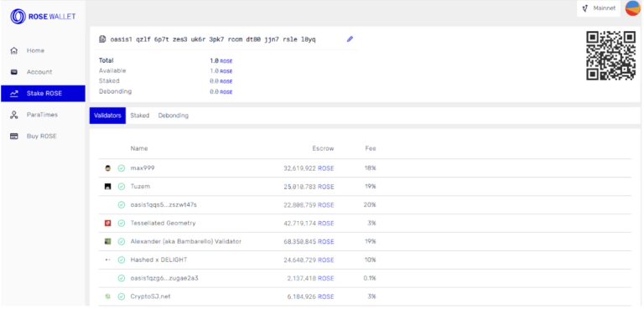Click the Fee column header
This screenshot has height=309, width=644.
tap(371, 148)
